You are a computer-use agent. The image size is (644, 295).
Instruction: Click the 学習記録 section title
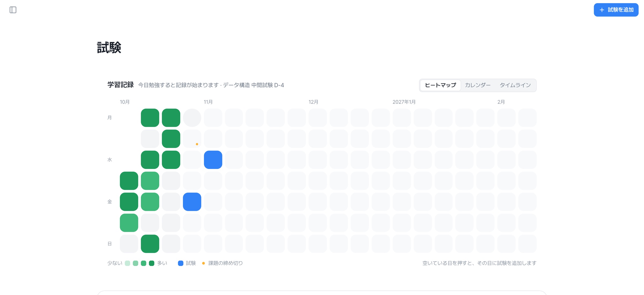(120, 85)
